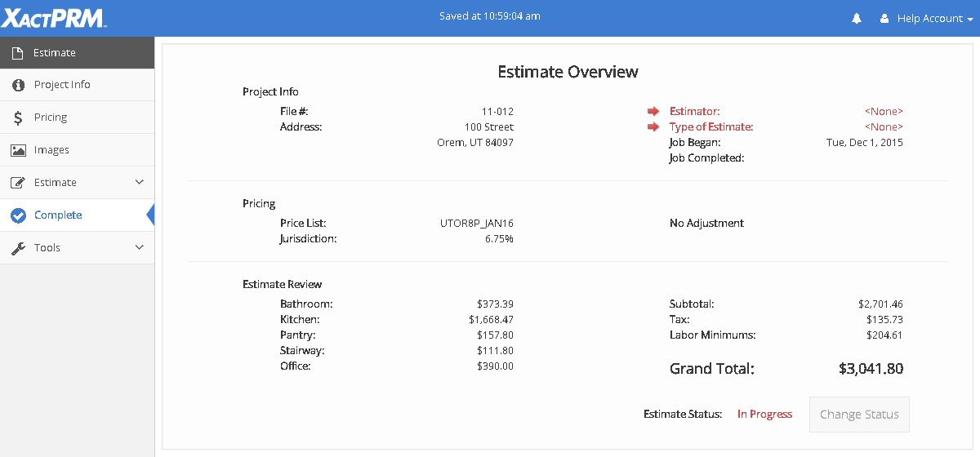The height and width of the screenshot is (457, 980).
Task: Open the Images section
Action: 51,150
